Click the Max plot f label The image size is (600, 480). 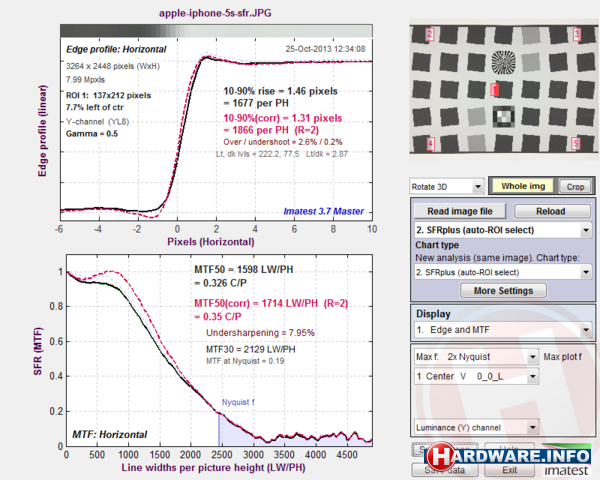pos(562,357)
